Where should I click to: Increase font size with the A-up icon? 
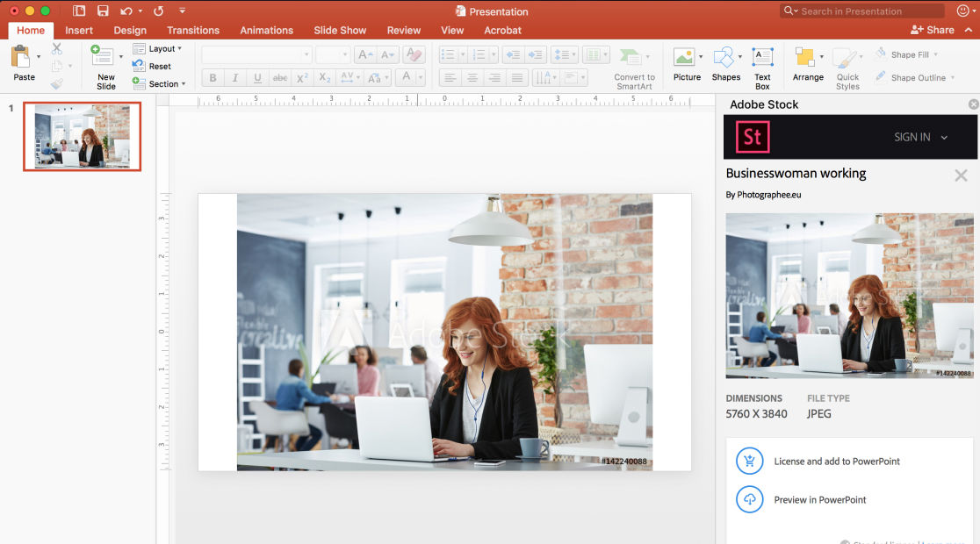(x=364, y=55)
